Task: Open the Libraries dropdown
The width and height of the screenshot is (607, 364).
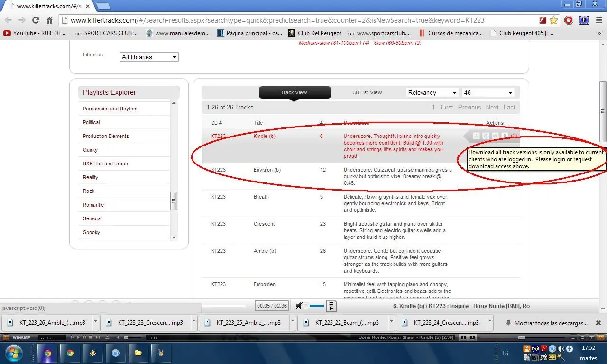Action: click(149, 57)
